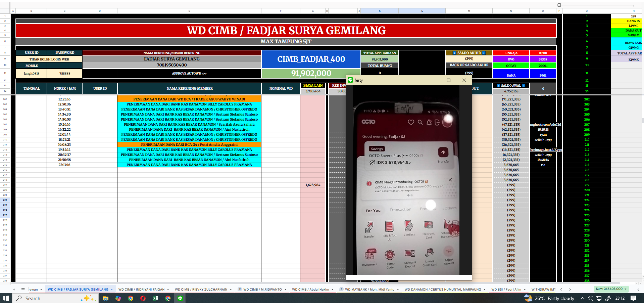Select column K header
Screen dimensions: 644x303
380,11
